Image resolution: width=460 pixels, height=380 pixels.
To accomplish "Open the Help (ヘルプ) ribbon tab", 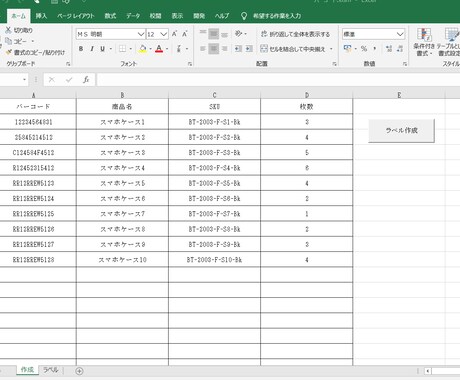I will pyautogui.click(x=222, y=16).
